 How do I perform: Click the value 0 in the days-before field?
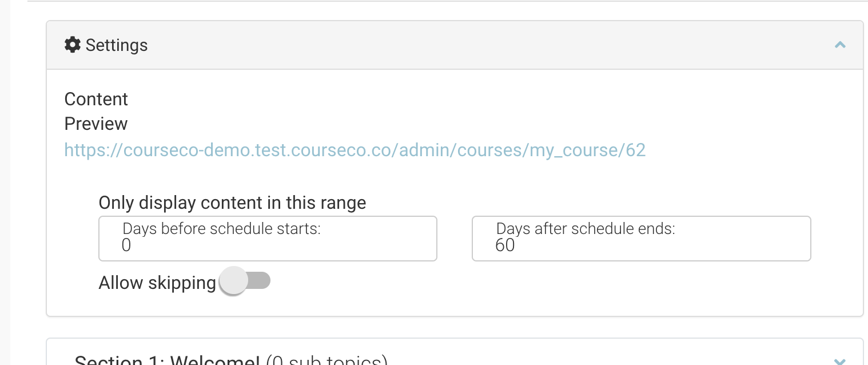pyautogui.click(x=126, y=245)
